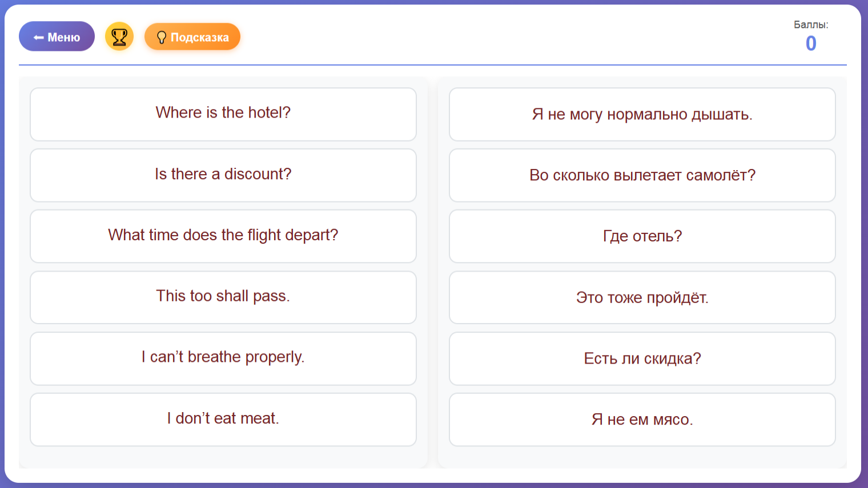Click the Баллы score label
868x488 pixels.
(x=810, y=25)
